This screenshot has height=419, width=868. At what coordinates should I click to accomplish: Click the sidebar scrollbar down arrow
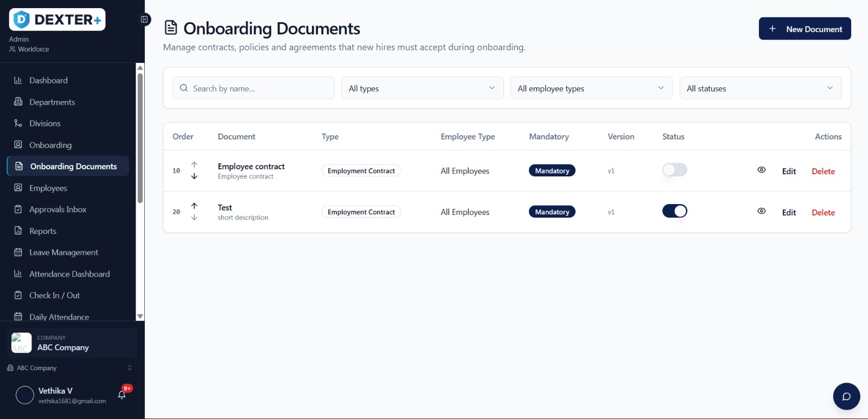pyautogui.click(x=140, y=316)
